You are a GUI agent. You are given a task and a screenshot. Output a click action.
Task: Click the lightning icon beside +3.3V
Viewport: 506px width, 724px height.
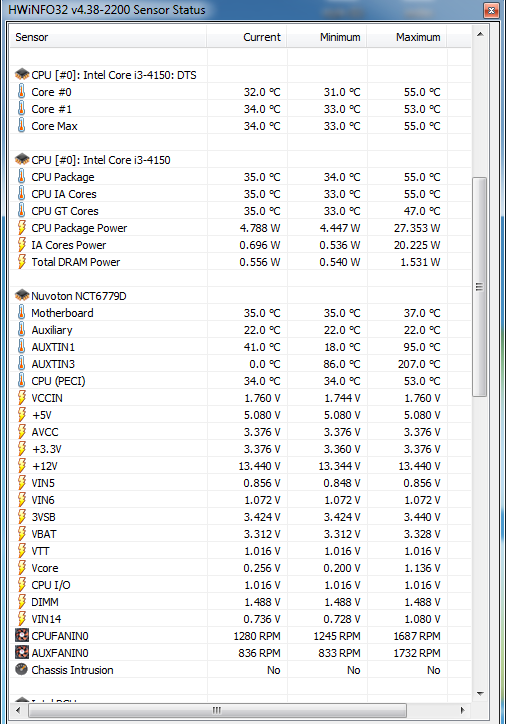[22, 449]
